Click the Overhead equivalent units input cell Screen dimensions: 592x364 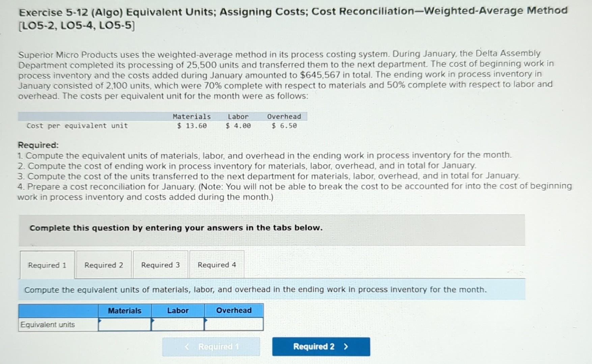tap(233, 324)
